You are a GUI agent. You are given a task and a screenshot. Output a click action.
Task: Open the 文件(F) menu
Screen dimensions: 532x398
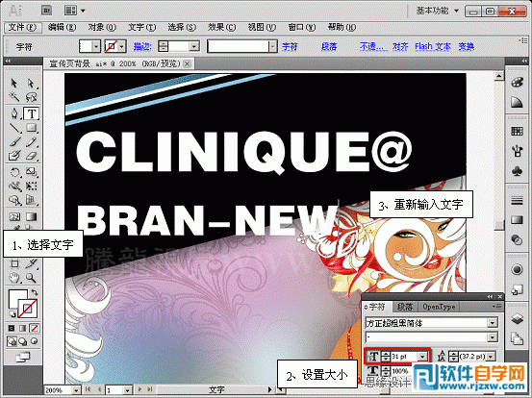(x=22, y=28)
